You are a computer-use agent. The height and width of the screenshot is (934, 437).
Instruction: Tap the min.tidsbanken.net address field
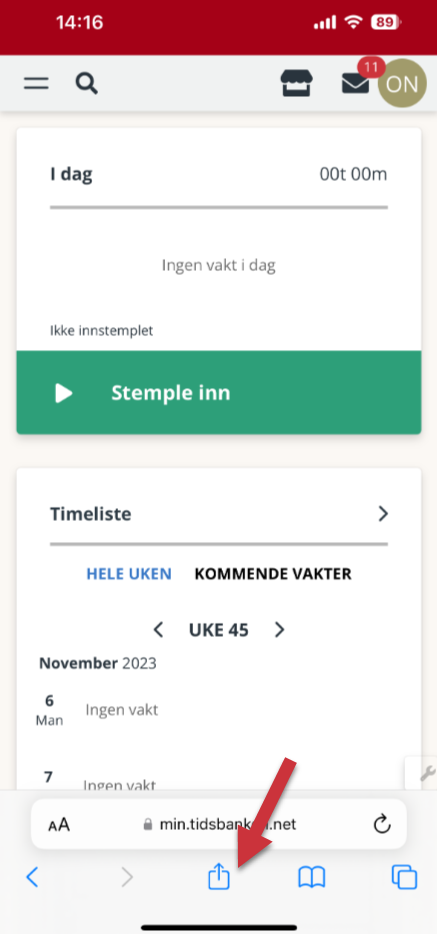click(218, 824)
